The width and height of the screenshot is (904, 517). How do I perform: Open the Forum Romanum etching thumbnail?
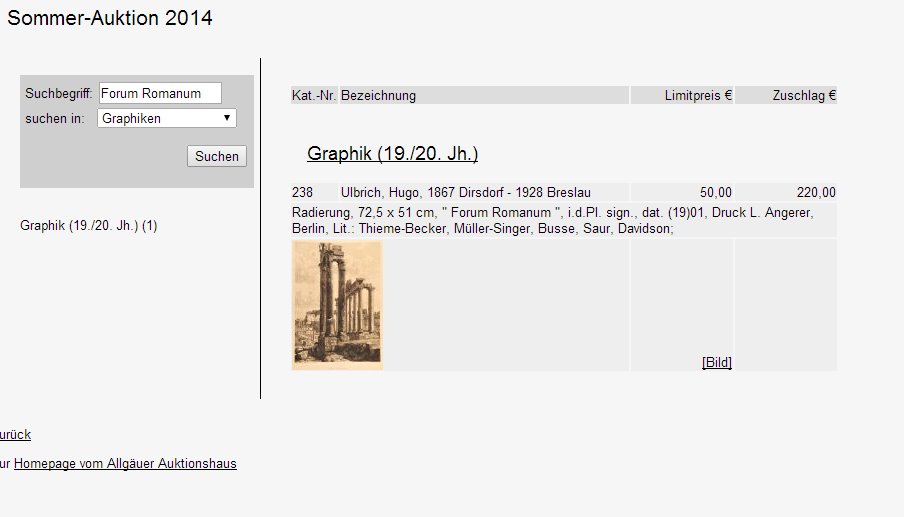[337, 305]
